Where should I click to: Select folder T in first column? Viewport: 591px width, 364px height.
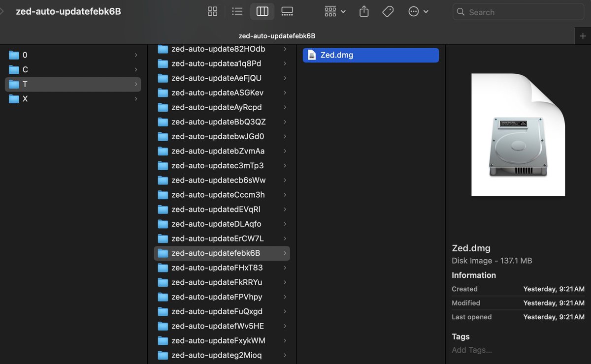(73, 84)
